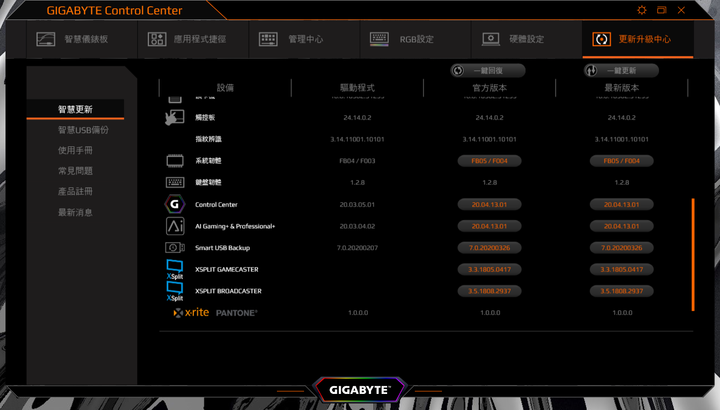Click the keyboard icon beside 管理中心
This screenshot has width=720, height=410.
[x=268, y=39]
